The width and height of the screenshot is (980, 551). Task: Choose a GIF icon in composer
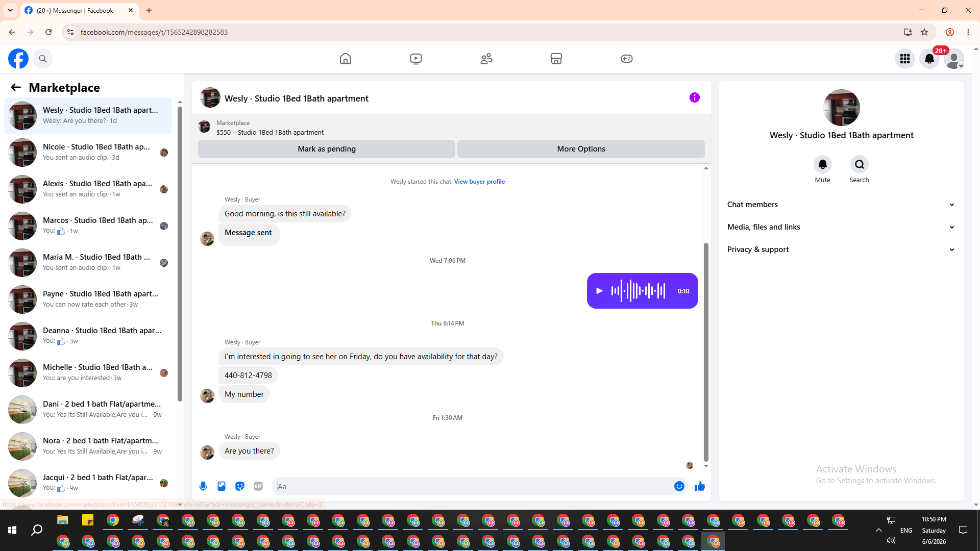click(258, 486)
